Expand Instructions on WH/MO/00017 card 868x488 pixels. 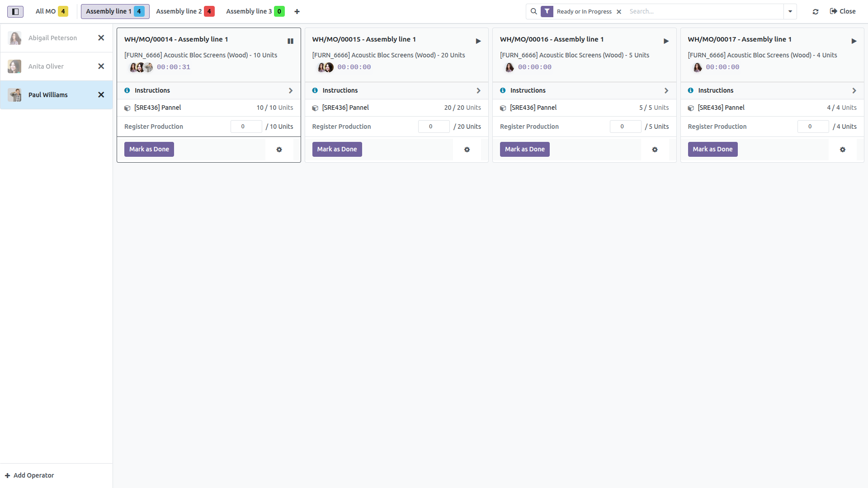point(772,91)
